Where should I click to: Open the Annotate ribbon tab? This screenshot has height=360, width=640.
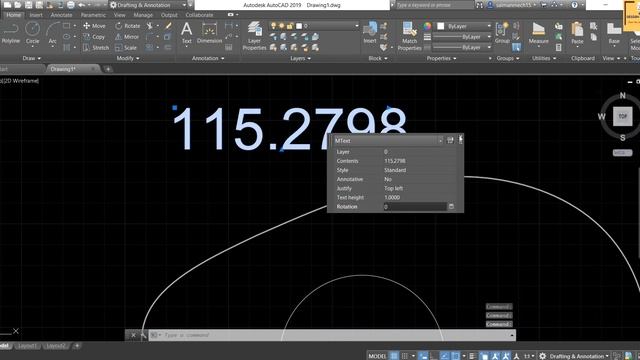tap(61, 15)
